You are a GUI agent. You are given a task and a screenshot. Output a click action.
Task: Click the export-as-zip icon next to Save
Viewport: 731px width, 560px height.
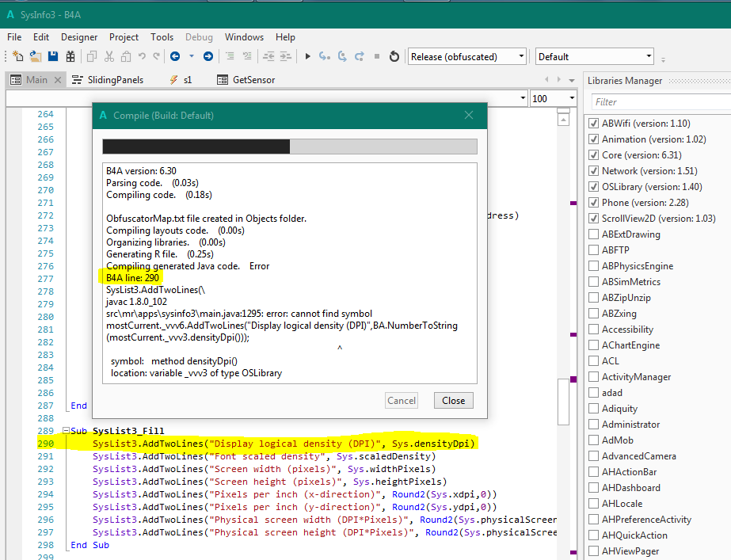(x=70, y=56)
